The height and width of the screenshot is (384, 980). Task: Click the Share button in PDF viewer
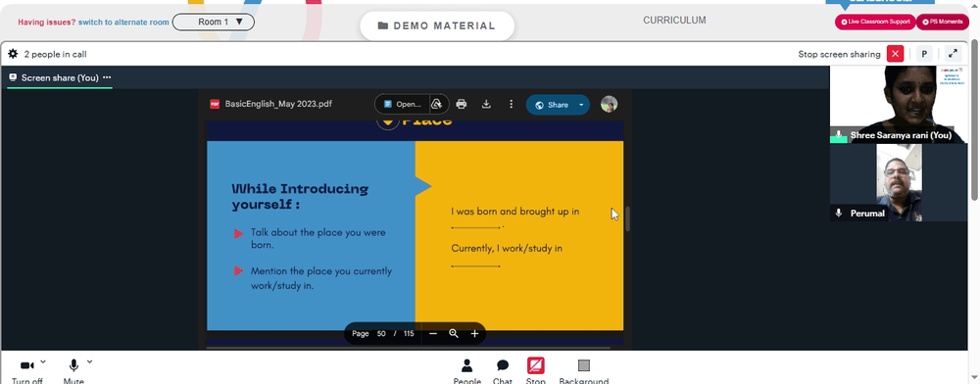[x=551, y=105]
